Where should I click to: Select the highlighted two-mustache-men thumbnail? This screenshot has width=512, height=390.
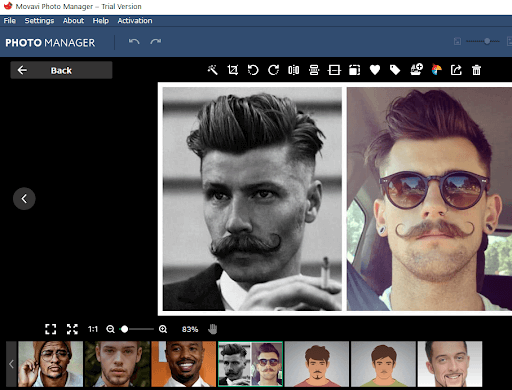pos(250,364)
